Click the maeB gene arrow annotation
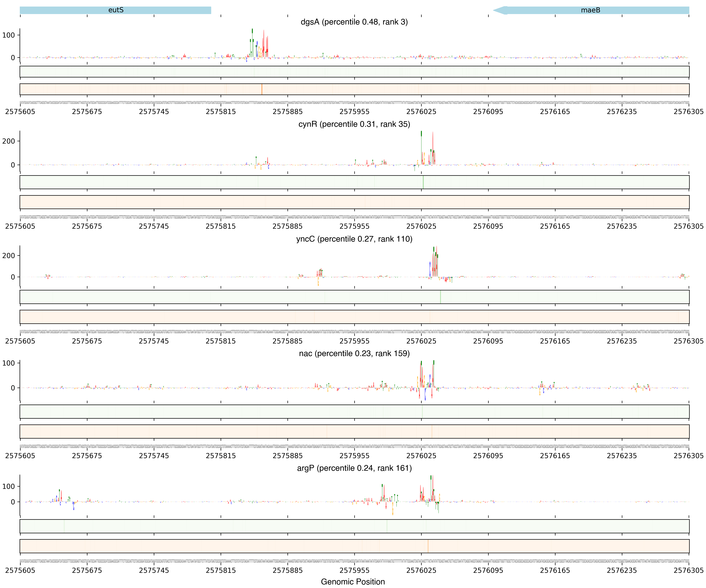The width and height of the screenshot is (706, 588). [x=590, y=10]
